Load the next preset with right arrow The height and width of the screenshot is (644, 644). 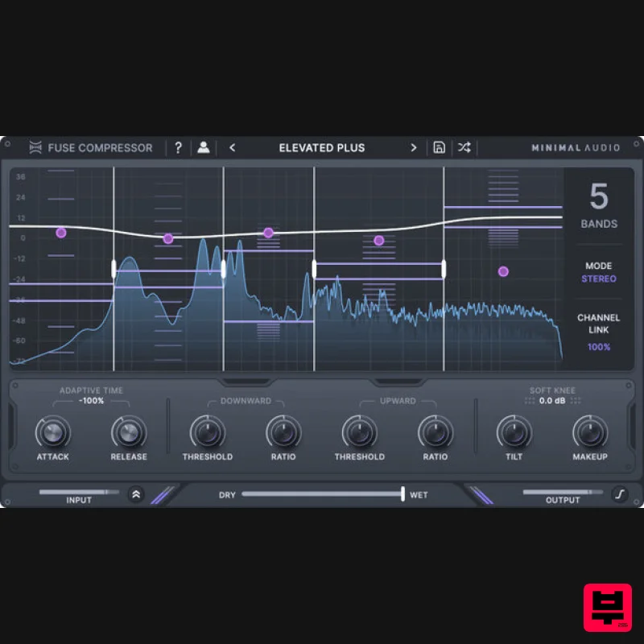(x=413, y=147)
